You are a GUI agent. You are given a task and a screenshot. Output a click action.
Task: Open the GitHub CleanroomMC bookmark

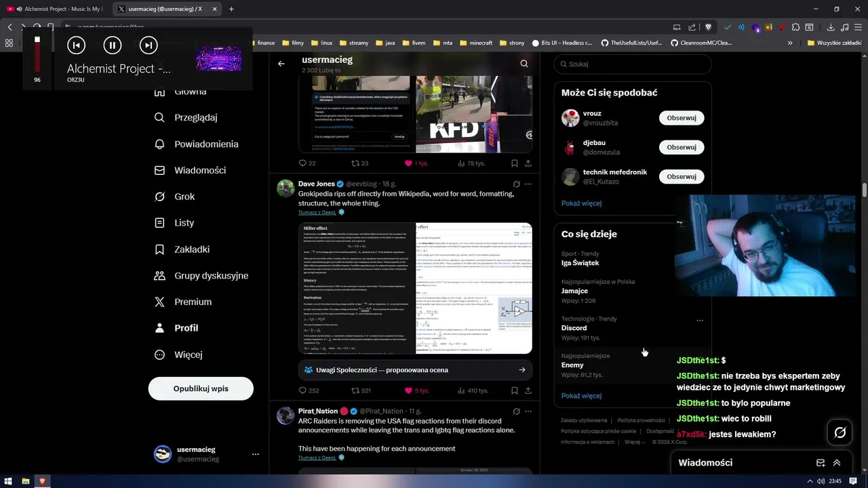pos(701,43)
